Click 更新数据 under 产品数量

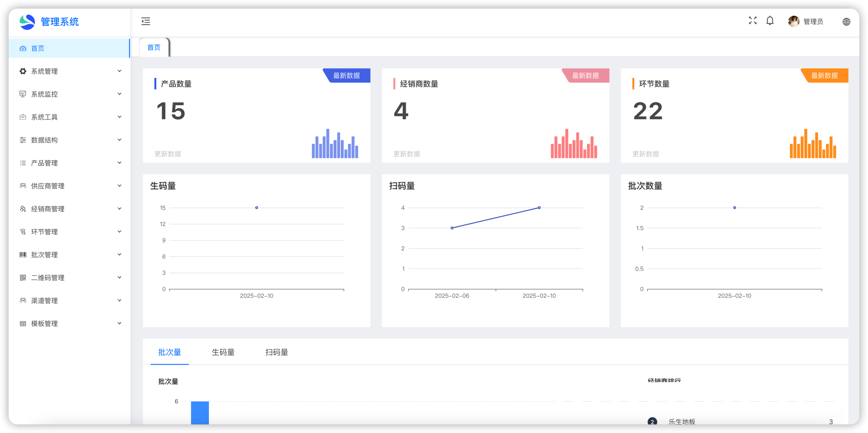click(168, 154)
